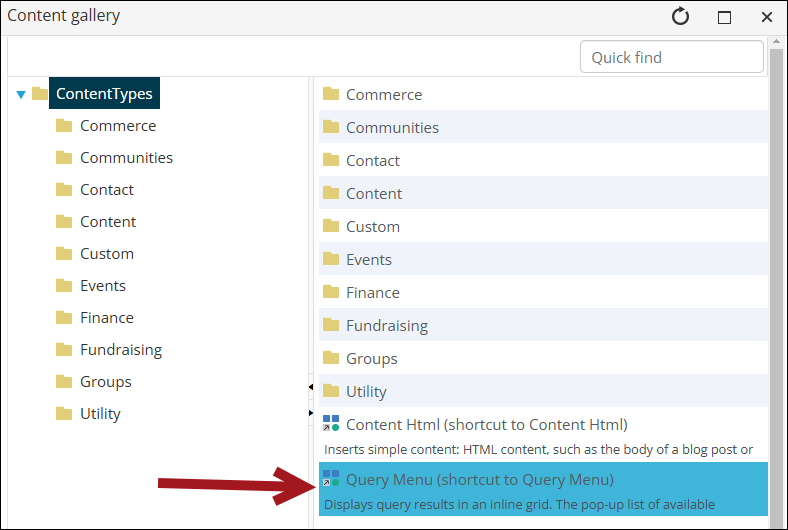Click Query Menu shortcut icon

pos(331,478)
